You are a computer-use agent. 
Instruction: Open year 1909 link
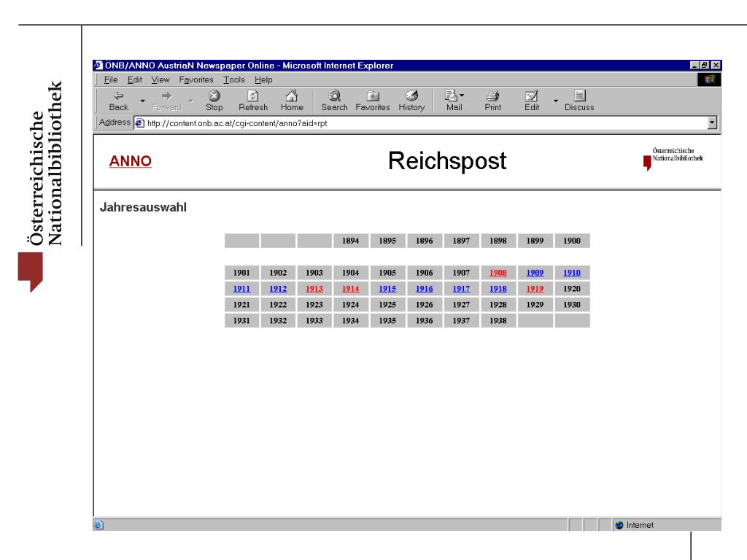tap(535, 273)
